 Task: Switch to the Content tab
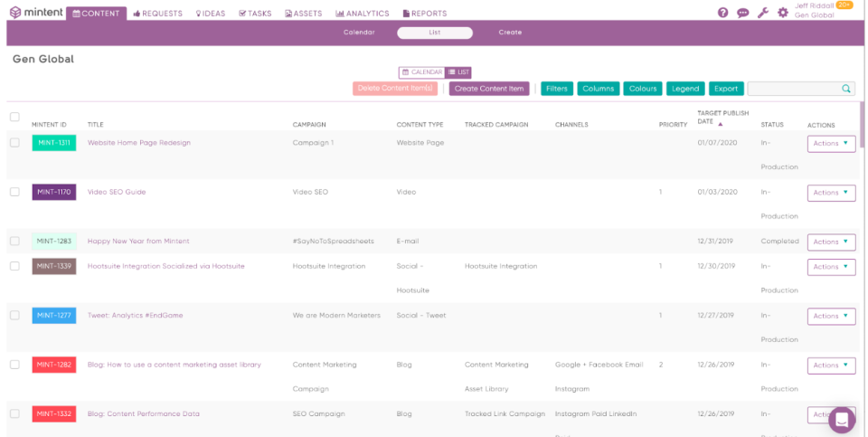(97, 14)
